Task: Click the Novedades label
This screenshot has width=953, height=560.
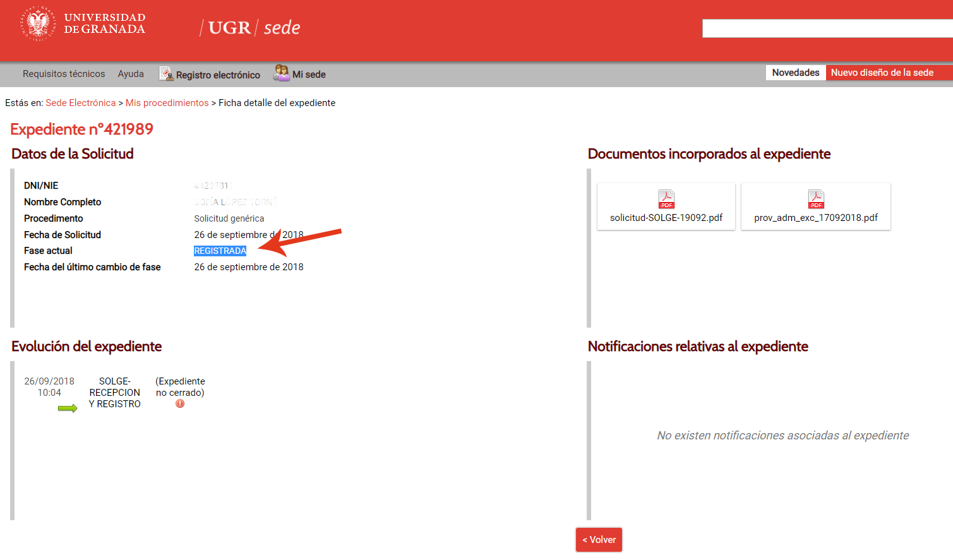Action: pyautogui.click(x=796, y=73)
